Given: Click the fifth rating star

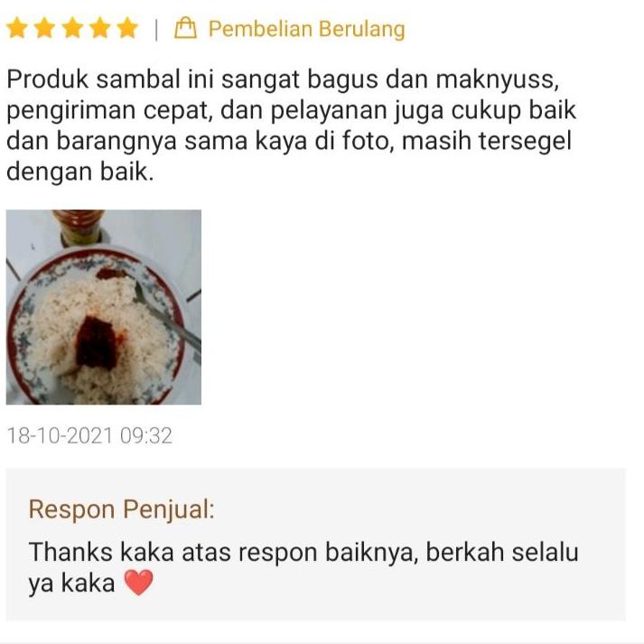Looking at the screenshot, I should [x=127, y=28].
